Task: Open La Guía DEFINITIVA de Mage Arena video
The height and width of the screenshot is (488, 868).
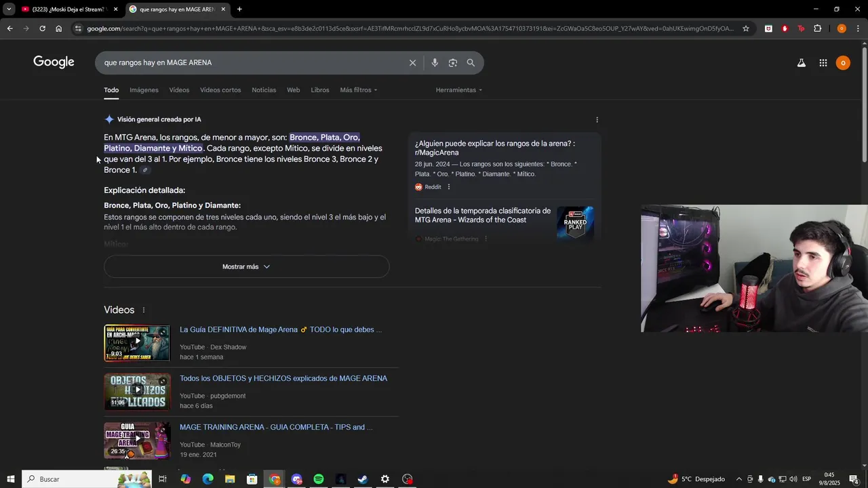Action: tap(281, 329)
